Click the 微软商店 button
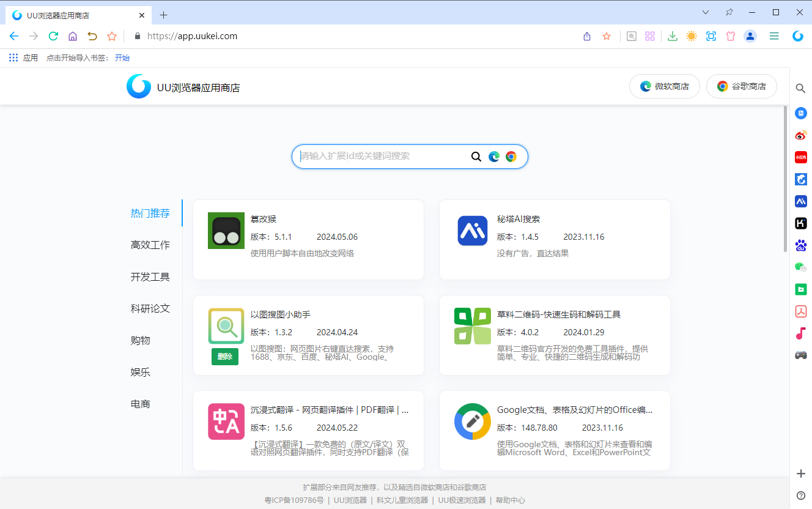This screenshot has width=812, height=509. tap(664, 86)
